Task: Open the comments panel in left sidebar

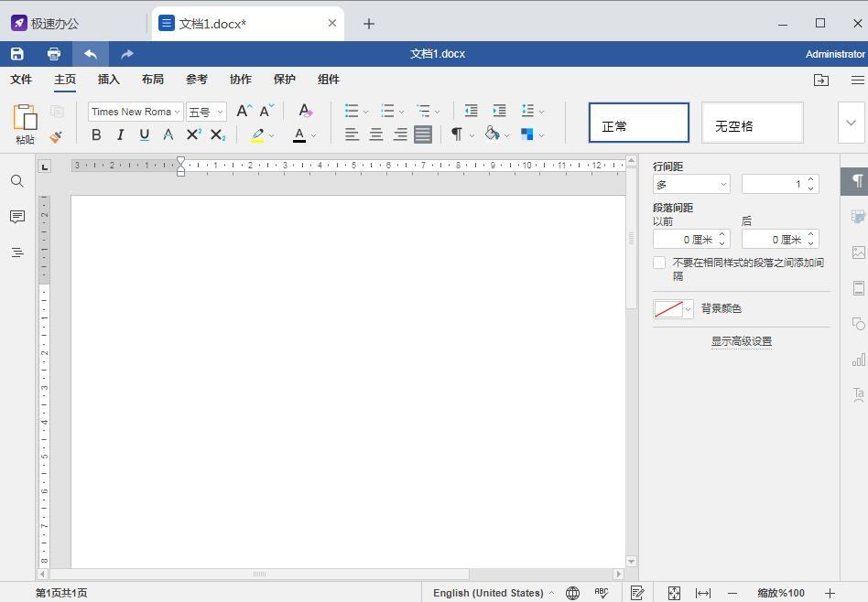Action: (x=17, y=217)
